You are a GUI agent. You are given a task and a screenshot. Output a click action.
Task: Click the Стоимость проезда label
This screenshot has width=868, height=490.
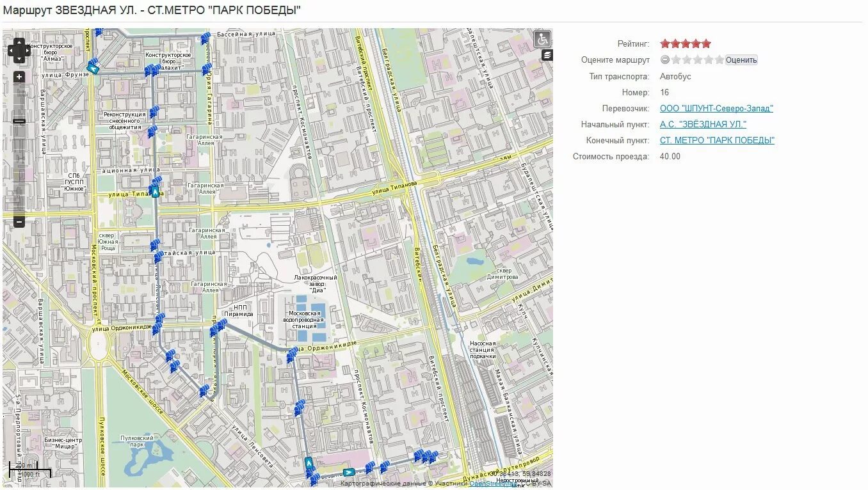(x=611, y=156)
